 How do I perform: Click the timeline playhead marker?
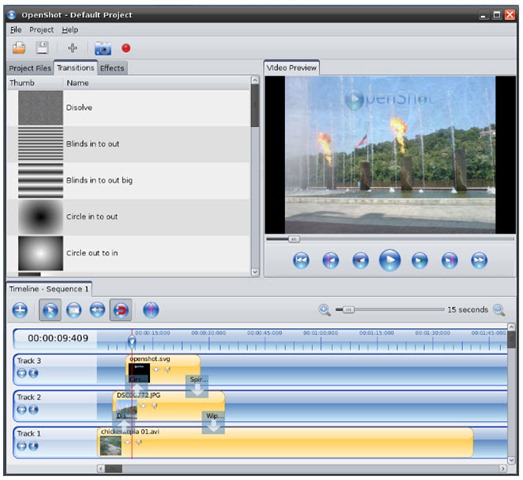coord(132,341)
